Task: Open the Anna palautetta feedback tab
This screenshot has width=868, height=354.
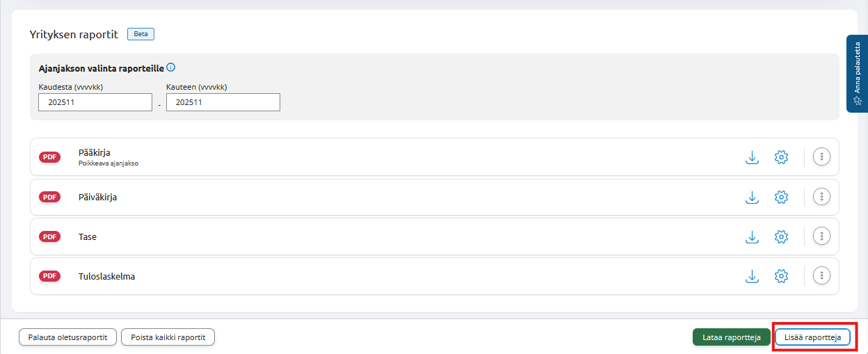Action: tap(857, 74)
